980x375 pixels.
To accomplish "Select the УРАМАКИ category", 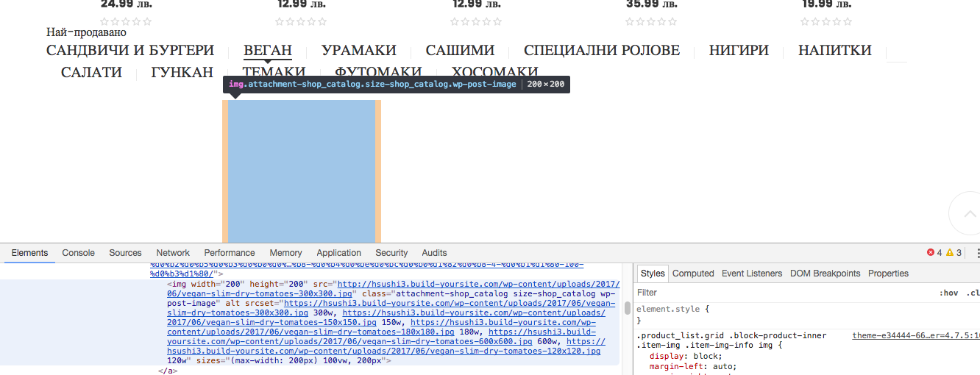I will tap(358, 51).
